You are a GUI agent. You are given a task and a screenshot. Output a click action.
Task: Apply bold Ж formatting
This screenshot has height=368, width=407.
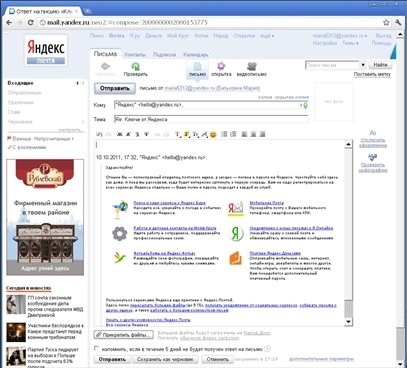[x=120, y=134]
